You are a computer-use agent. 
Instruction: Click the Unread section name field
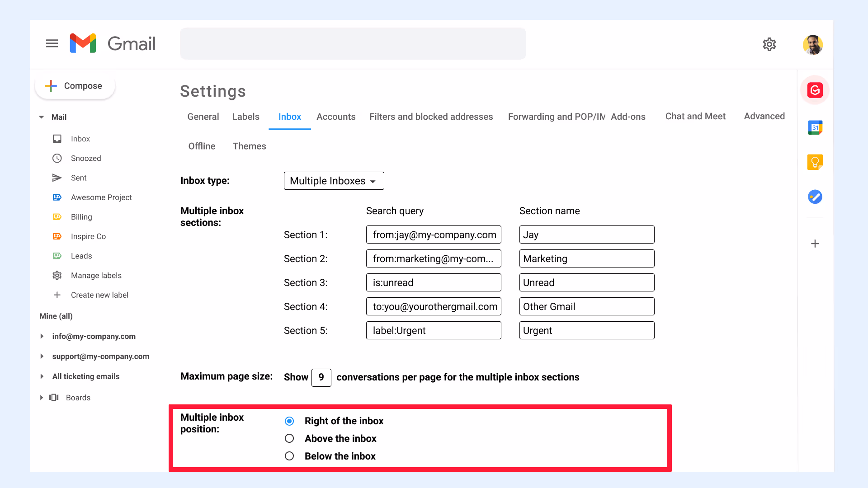tap(587, 282)
